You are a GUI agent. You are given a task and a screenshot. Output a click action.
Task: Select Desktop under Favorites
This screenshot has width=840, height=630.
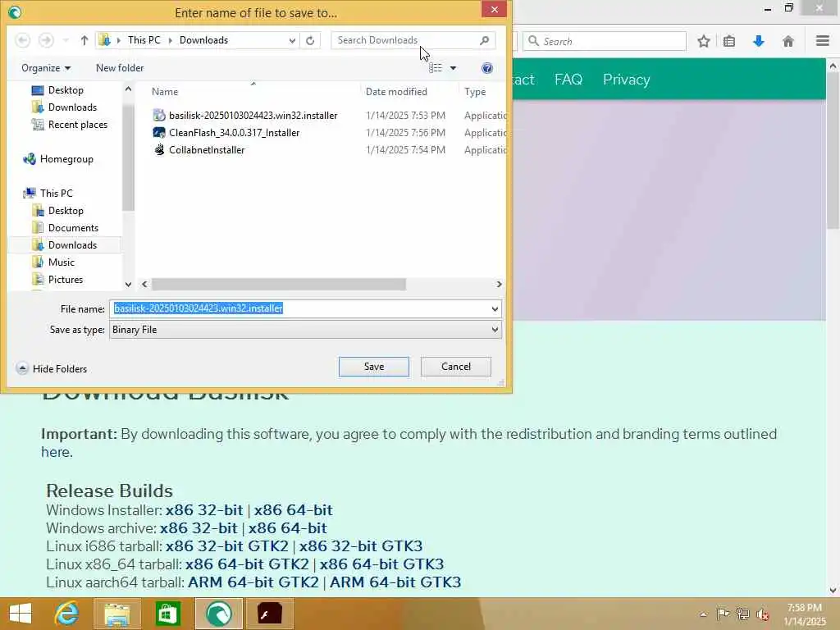[58, 90]
